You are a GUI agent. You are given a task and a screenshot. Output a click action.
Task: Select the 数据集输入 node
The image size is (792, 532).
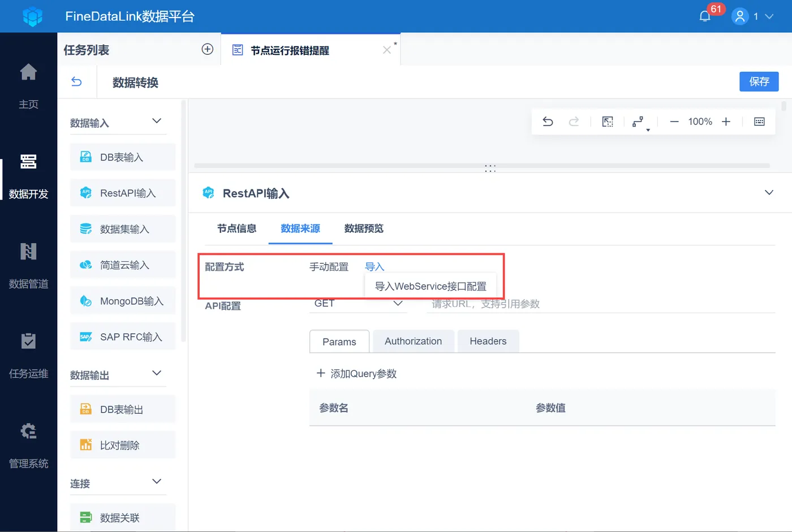click(123, 229)
